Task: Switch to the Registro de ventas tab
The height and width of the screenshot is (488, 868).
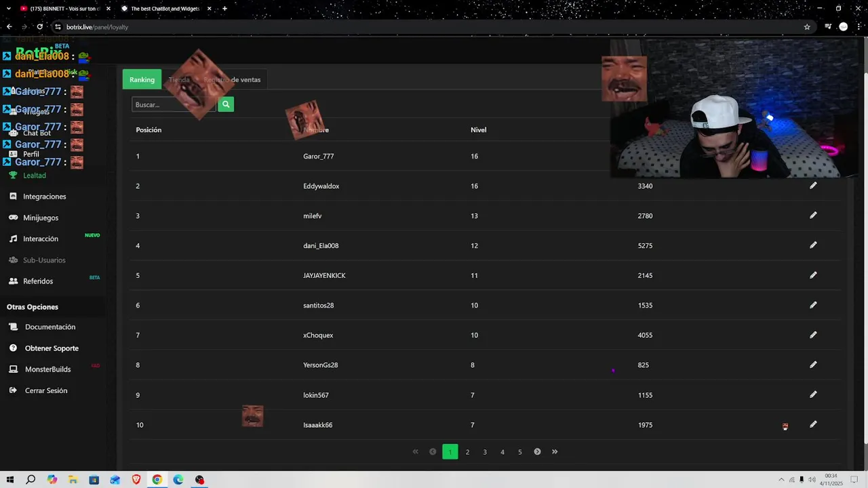Action: coord(232,79)
